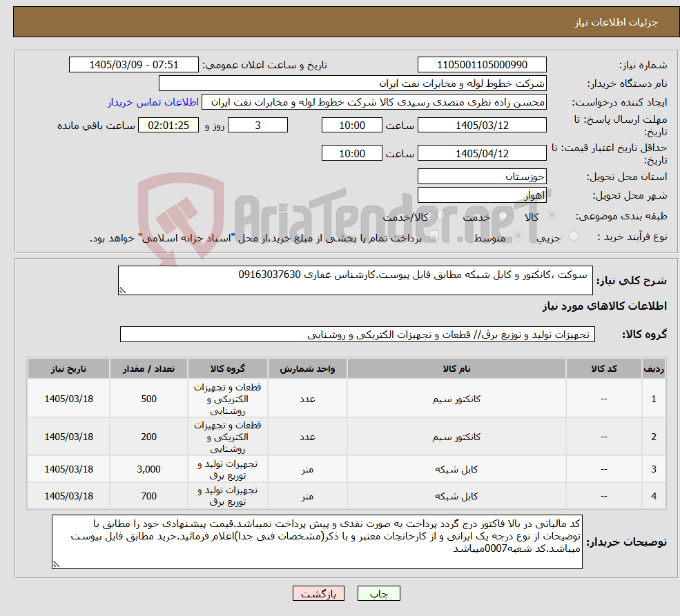Click the price validity date 1405/04/12
The width and height of the screenshot is (680, 616).
(x=482, y=153)
